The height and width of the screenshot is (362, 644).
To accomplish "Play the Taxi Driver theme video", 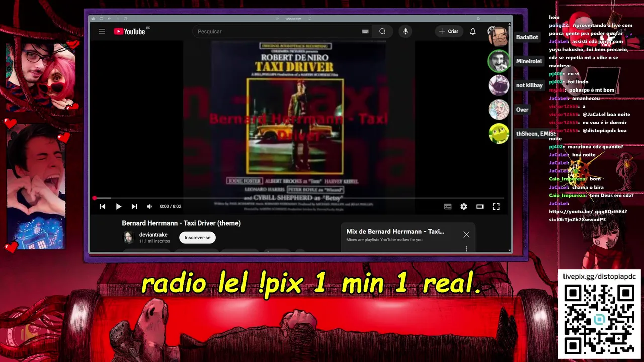I will (118, 206).
